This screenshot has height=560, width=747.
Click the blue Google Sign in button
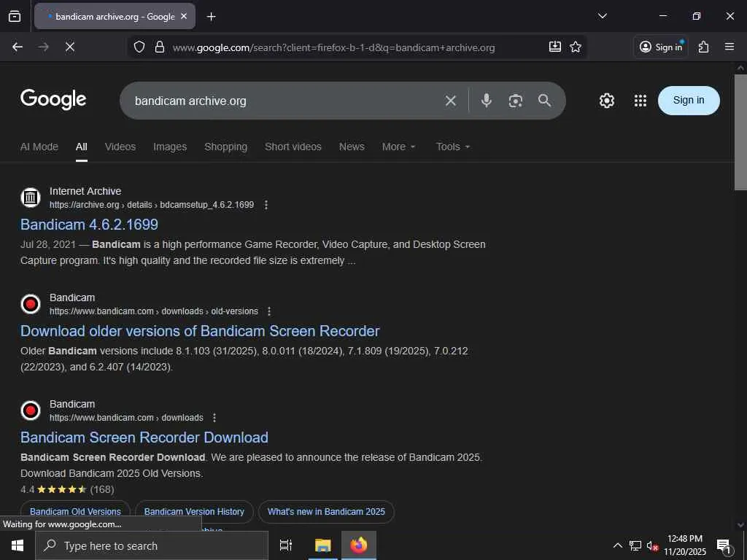pos(689,101)
